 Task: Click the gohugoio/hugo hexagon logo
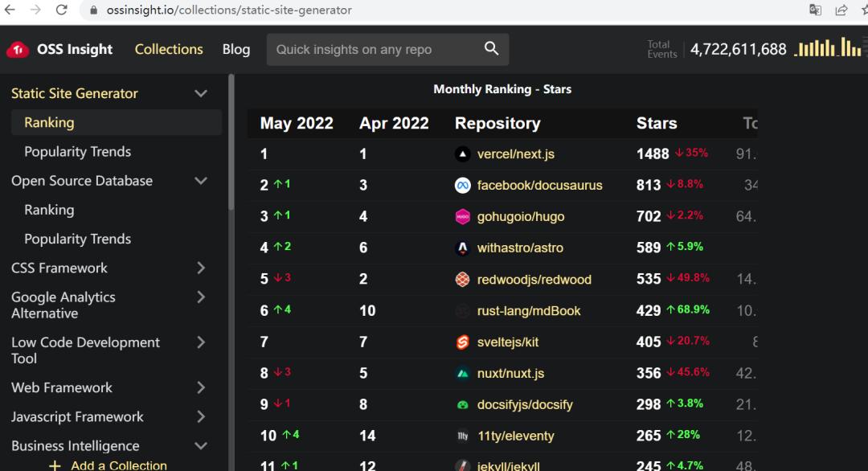[x=462, y=216]
